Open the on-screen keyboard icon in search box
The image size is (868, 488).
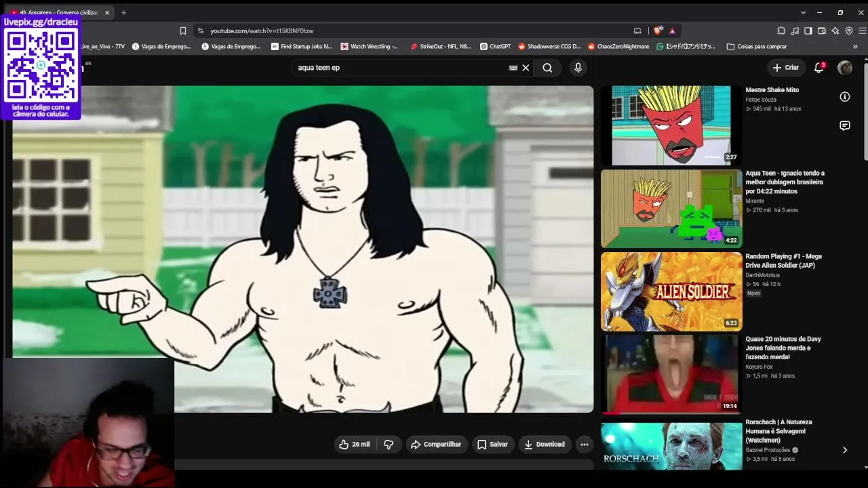pyautogui.click(x=513, y=68)
